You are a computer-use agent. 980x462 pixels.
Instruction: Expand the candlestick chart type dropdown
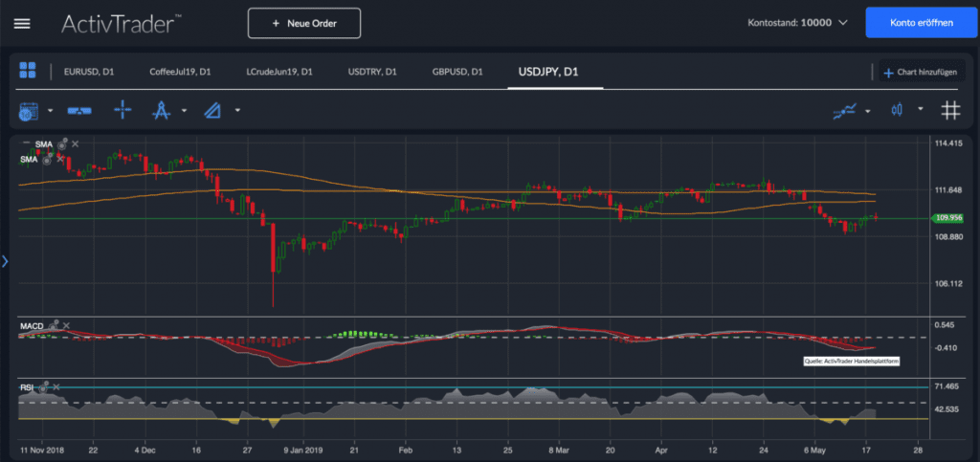pos(920,109)
